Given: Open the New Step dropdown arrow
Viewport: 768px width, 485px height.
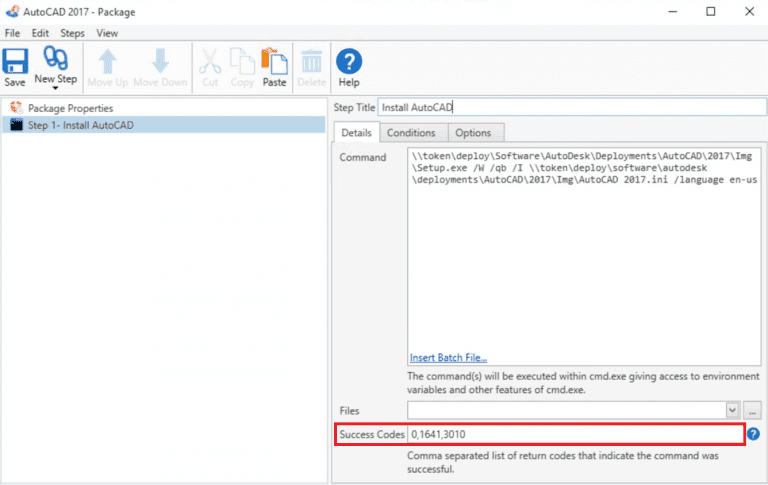Looking at the screenshot, I should tap(55, 88).
